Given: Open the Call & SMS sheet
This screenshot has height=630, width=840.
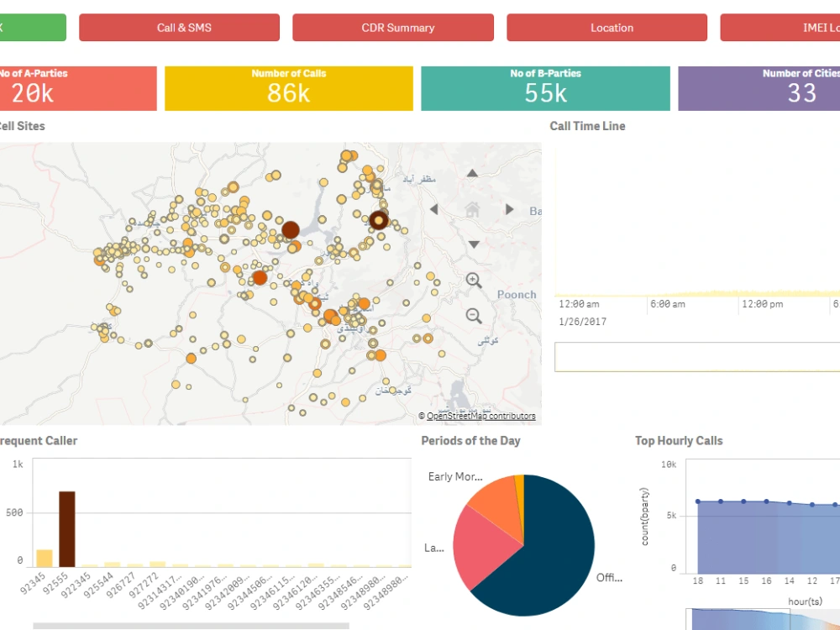Looking at the screenshot, I should [180, 28].
